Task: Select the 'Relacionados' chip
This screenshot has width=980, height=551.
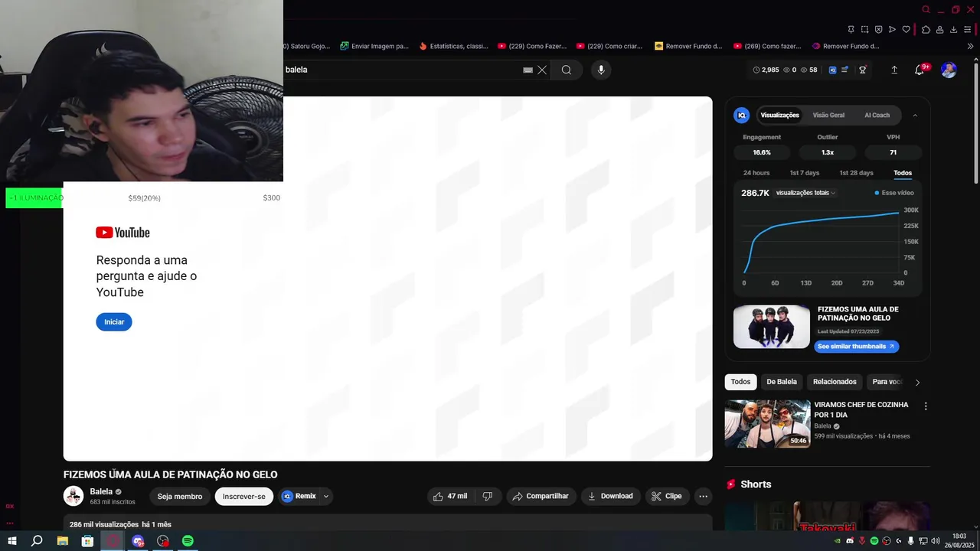Action: 835,382
